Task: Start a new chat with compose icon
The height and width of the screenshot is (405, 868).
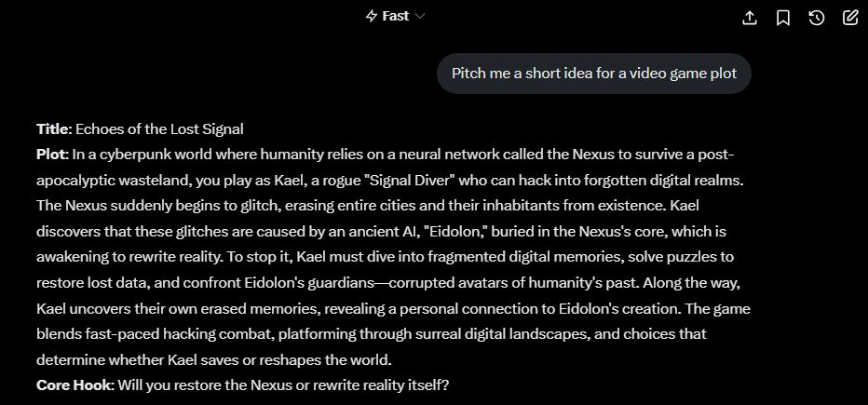Action: click(850, 18)
